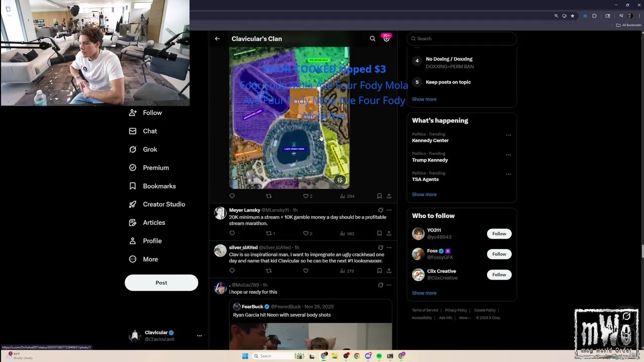Open more options for Trump Kennedy trend
This screenshot has width=644, height=362.
tap(508, 155)
